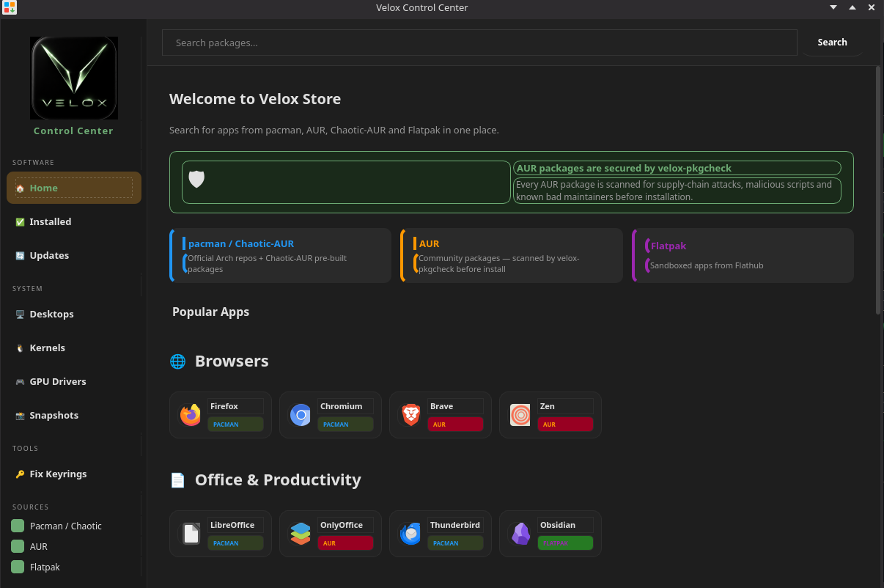Open the Kernels system page
The image size is (884, 588).
(74, 348)
